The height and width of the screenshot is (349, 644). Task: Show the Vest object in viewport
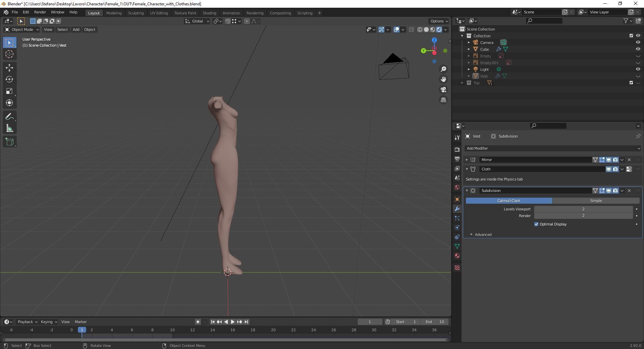tap(638, 76)
